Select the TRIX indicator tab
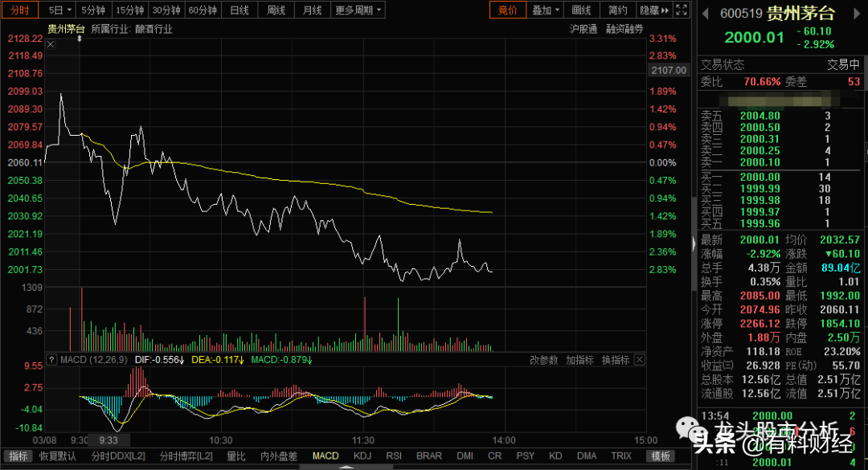This screenshot has height=470, width=868. click(x=621, y=456)
